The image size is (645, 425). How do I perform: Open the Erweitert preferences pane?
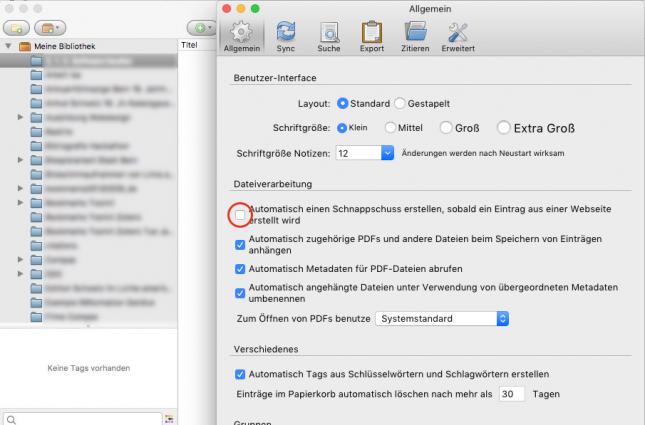[458, 36]
